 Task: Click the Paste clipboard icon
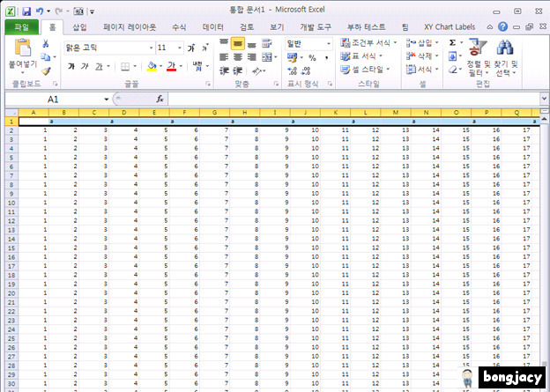(x=22, y=48)
